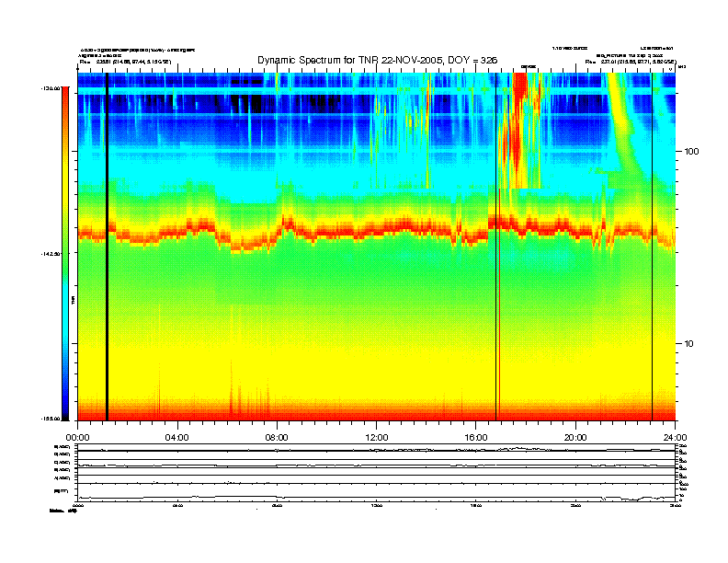Image resolution: width=728 pixels, height=563 pixels.
Task: Click the "Dynamic Spectrum for TNR 22-NOV-2005" title
Action: pos(377,61)
